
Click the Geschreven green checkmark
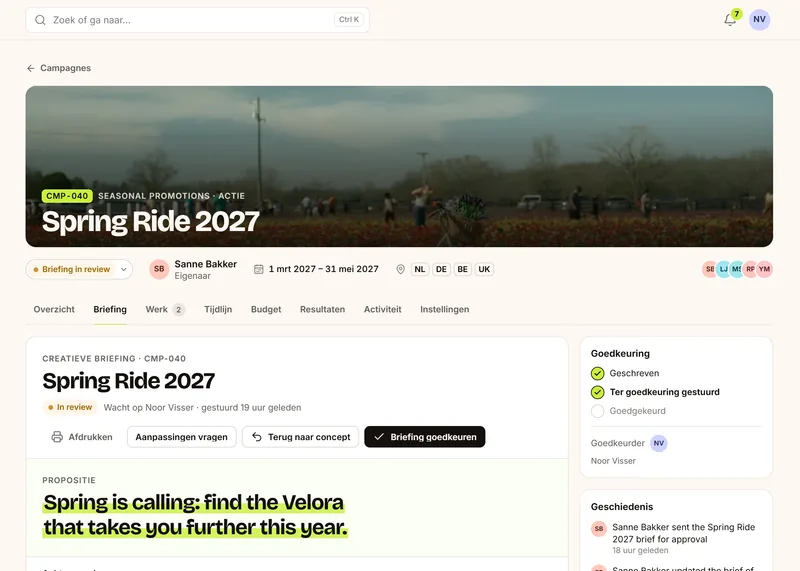point(597,374)
